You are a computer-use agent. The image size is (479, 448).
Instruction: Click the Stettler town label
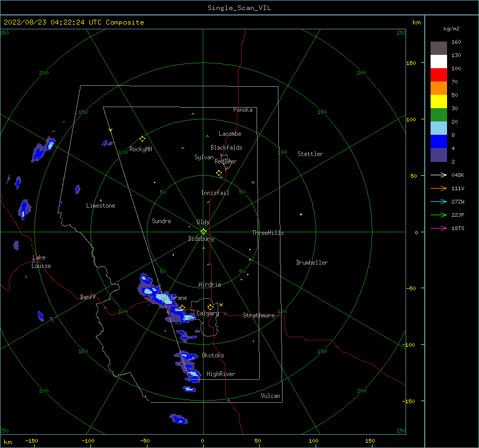coord(310,154)
